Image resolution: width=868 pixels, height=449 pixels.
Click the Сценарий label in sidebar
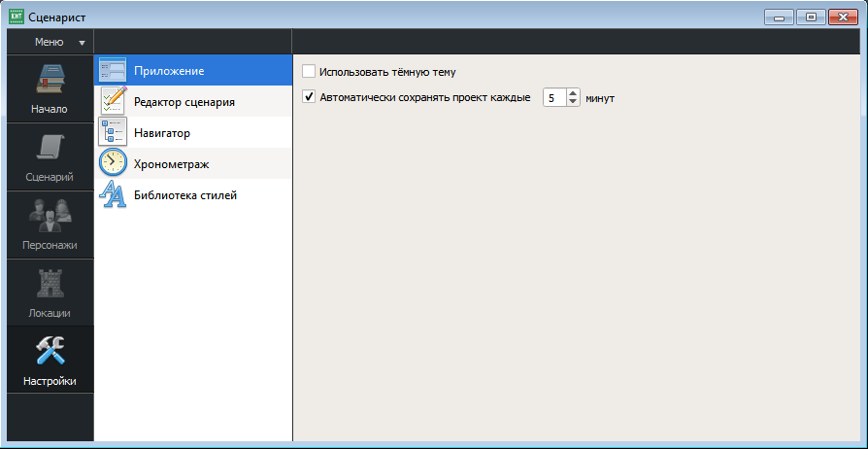tap(50, 178)
